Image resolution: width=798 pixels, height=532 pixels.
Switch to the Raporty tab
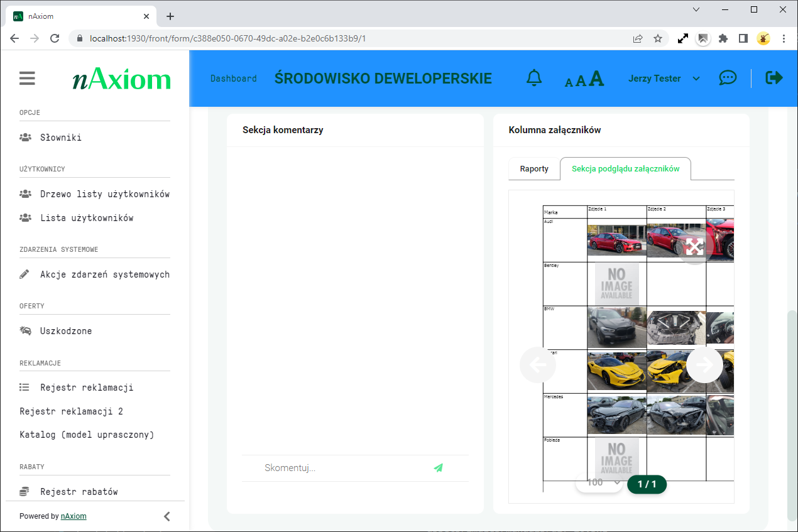[x=534, y=169]
